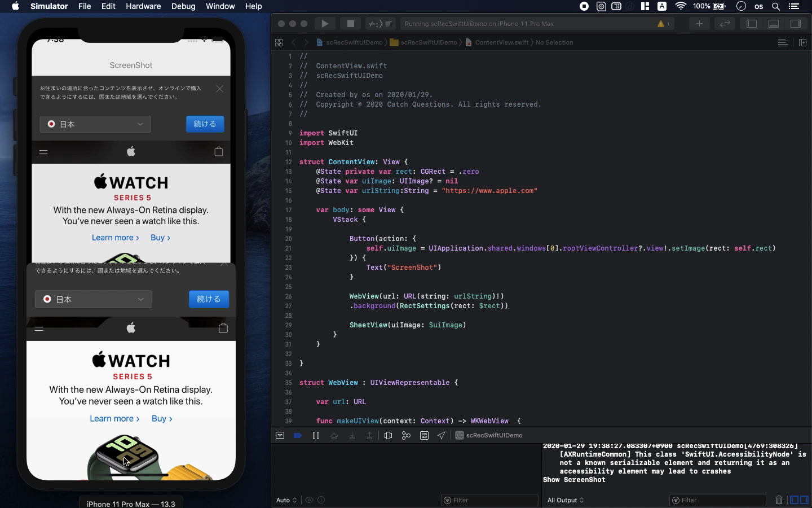Tap the upper Buy link

point(160,238)
